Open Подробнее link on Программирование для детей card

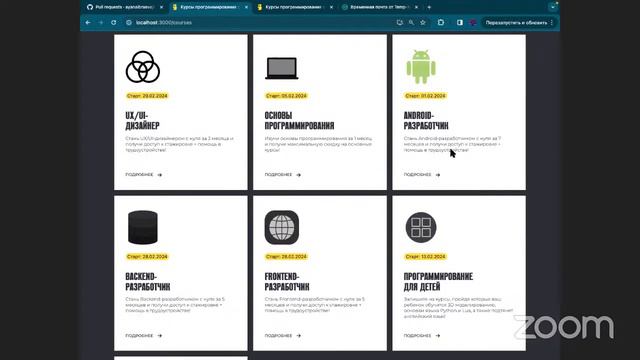click(422, 336)
